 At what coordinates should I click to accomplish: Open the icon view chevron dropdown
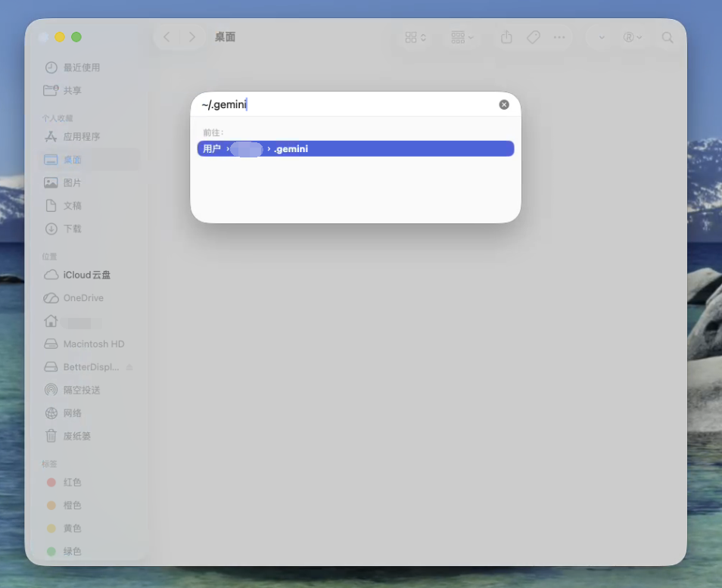414,36
